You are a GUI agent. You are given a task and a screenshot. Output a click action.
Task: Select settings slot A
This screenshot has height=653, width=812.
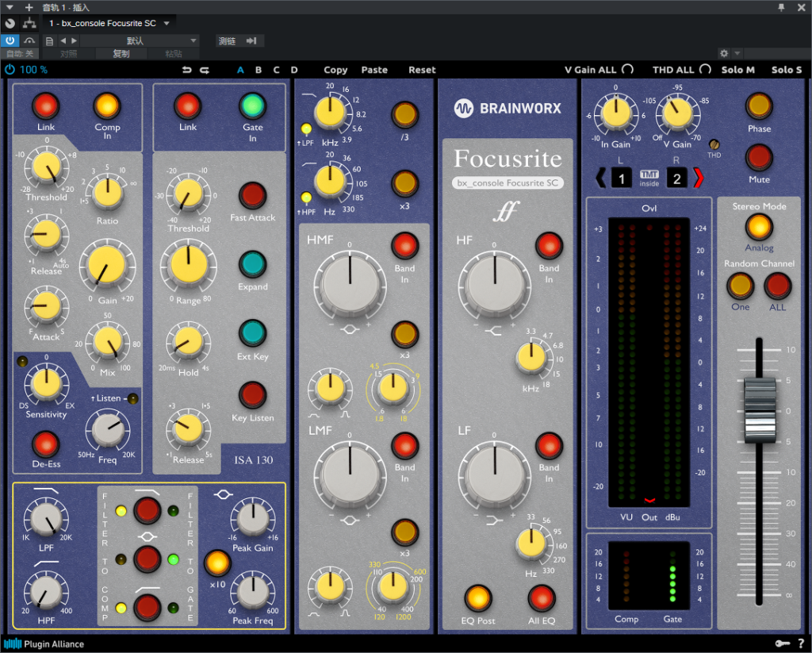pos(240,70)
